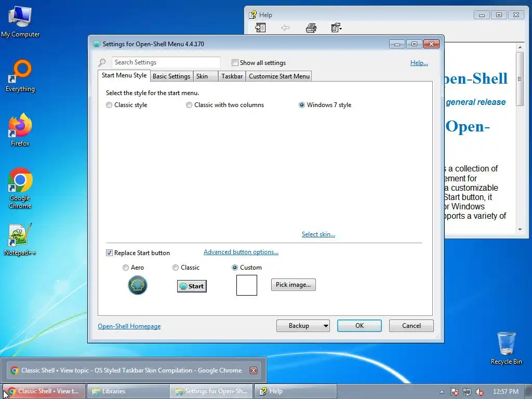Launch Google Chrome desktop shortcut
Image resolution: width=532 pixels, height=399 pixels.
[x=20, y=188]
